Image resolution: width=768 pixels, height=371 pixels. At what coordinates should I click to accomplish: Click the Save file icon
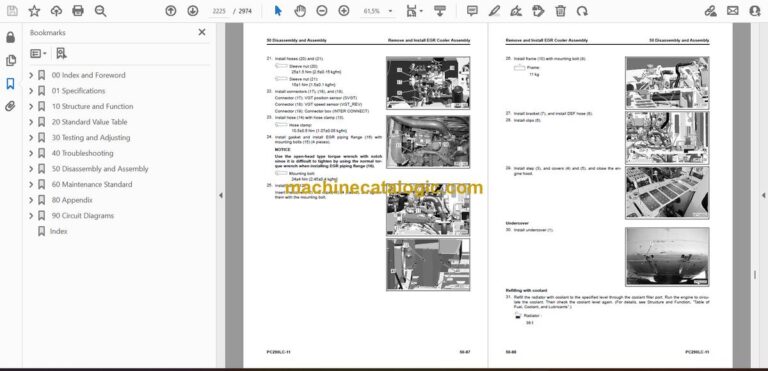click(12, 11)
